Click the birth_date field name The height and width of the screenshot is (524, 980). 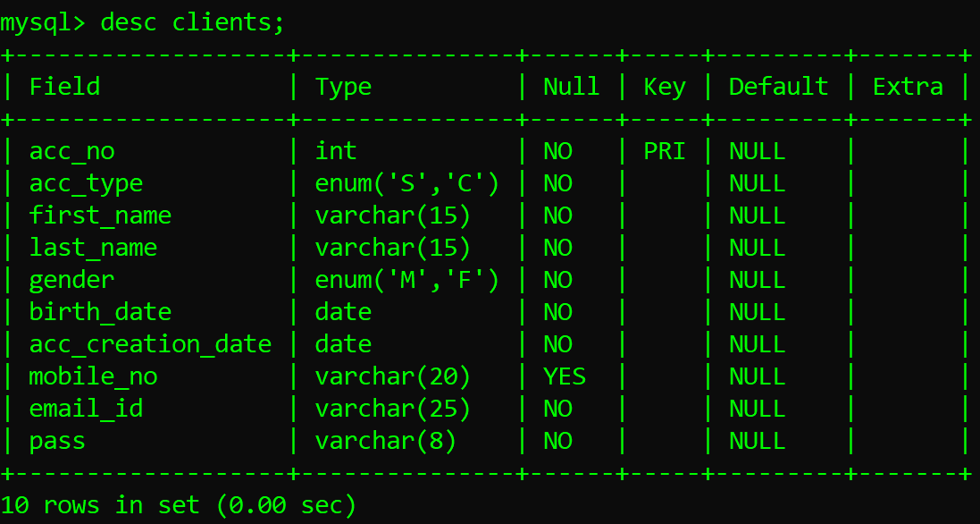[x=100, y=312]
